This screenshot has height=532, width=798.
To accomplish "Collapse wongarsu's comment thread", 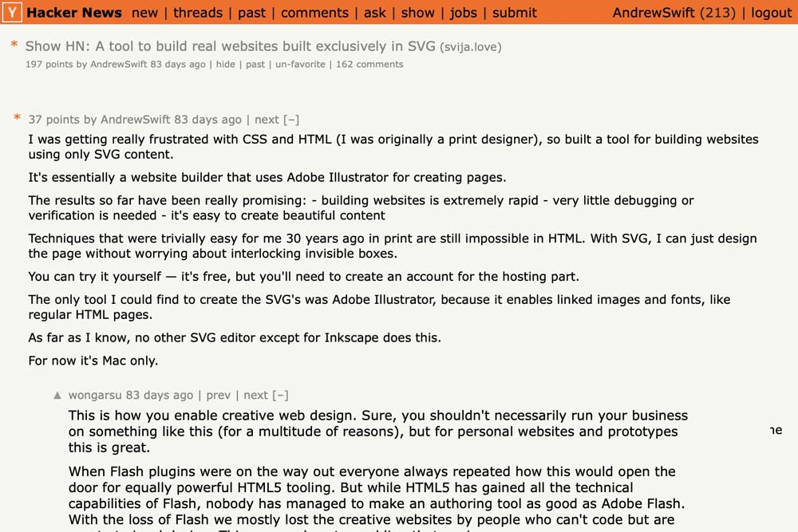I will tap(281, 395).
